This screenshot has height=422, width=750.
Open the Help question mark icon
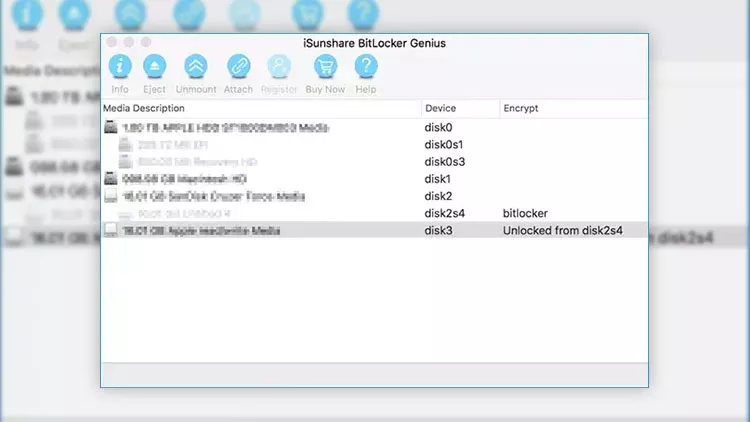pyautogui.click(x=366, y=66)
